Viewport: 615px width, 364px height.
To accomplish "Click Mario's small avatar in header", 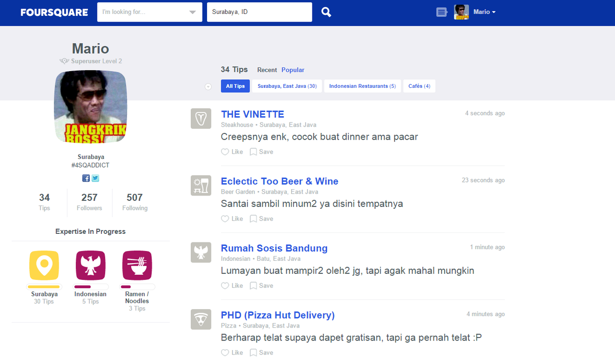I will tap(461, 12).
